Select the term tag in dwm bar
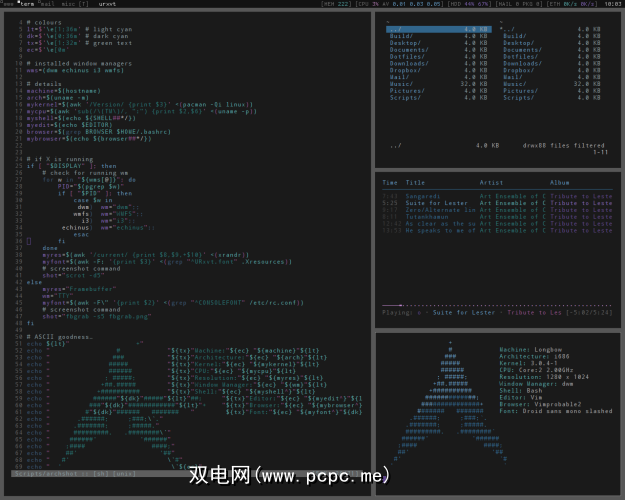 (x=27, y=4)
